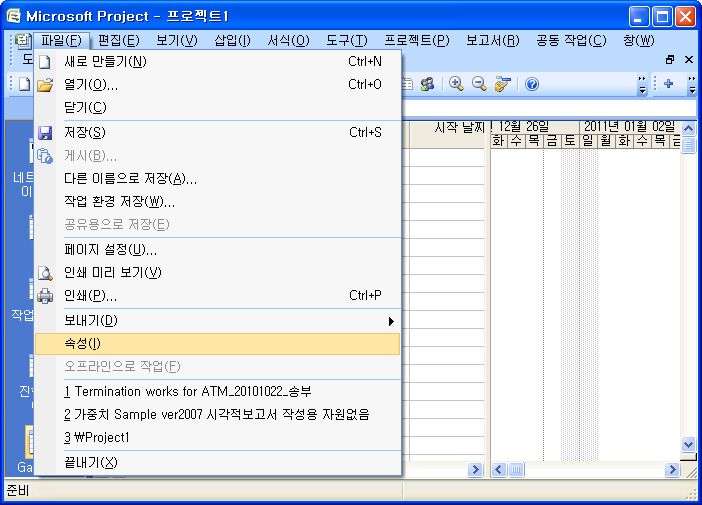Expand the standard toolbar options chevron
Viewport: 702px width, 505px height.
click(x=642, y=85)
